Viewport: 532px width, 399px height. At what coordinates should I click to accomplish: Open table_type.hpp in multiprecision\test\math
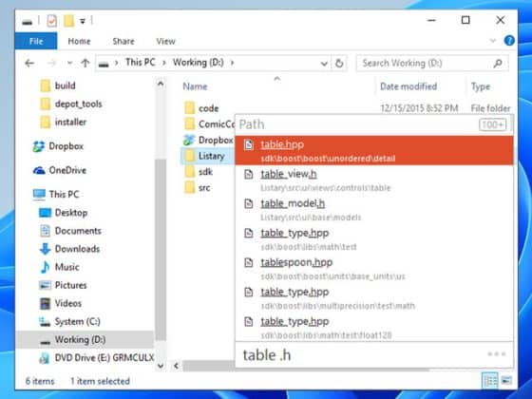point(374,298)
